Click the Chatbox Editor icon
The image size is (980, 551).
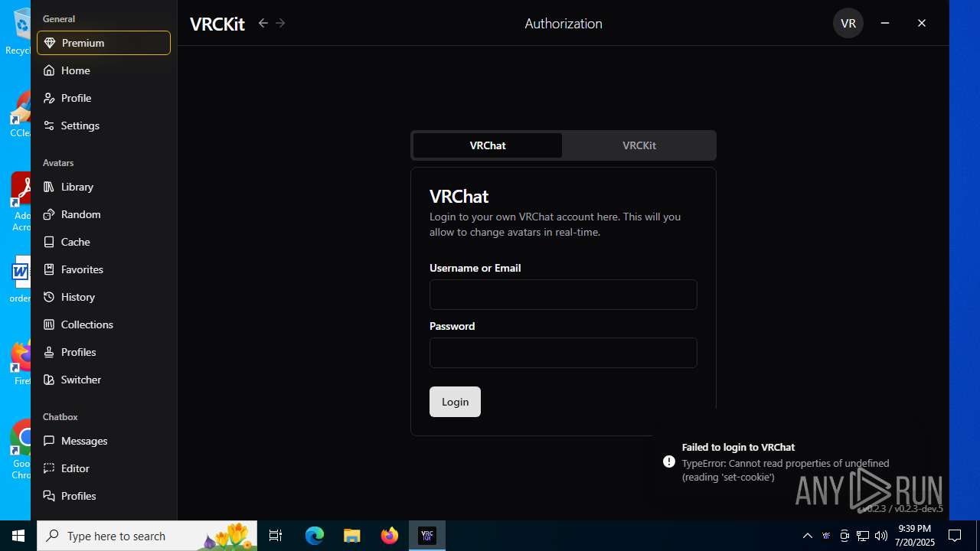point(49,468)
